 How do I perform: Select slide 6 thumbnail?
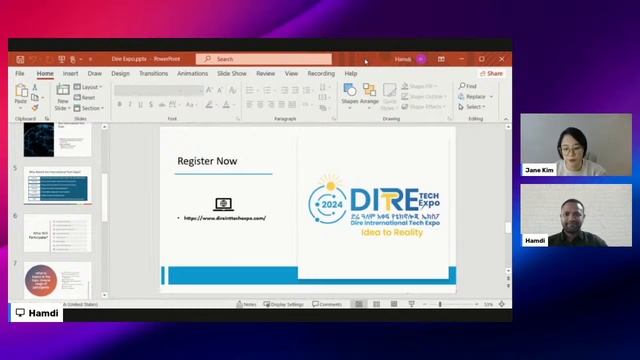pyautogui.click(x=58, y=233)
